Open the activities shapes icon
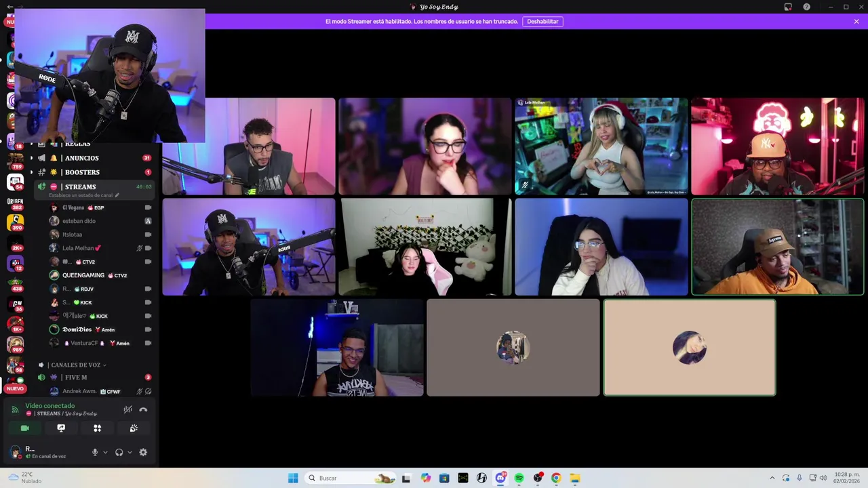The height and width of the screenshot is (488, 868). pos(97,428)
